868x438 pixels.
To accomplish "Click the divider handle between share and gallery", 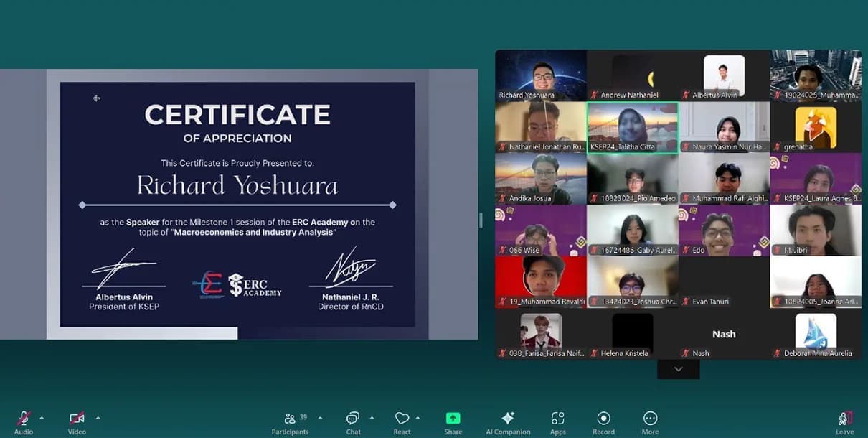I will pyautogui.click(x=481, y=220).
